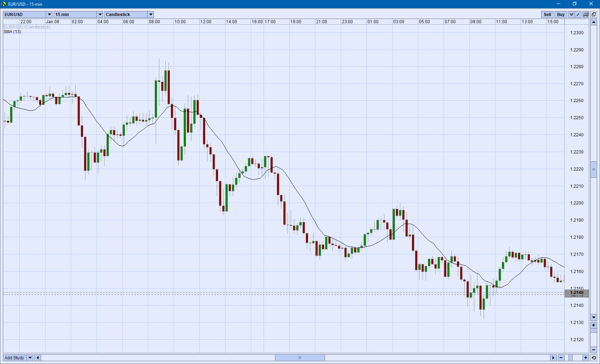This screenshot has width=600, height=364.
Task: Expand the Add Study dropdown arrow
Action: pyautogui.click(x=30, y=358)
